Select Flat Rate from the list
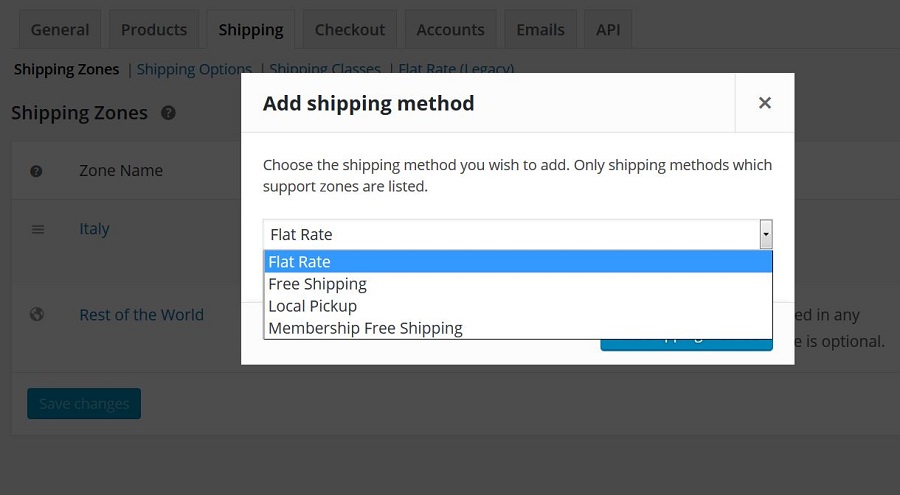Image resolution: width=900 pixels, height=495 pixels. tap(518, 262)
